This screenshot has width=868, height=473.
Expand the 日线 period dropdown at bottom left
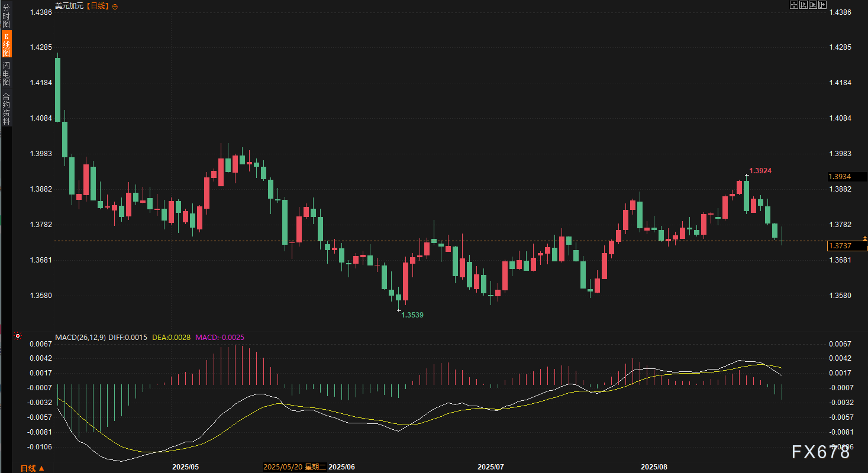point(32,468)
